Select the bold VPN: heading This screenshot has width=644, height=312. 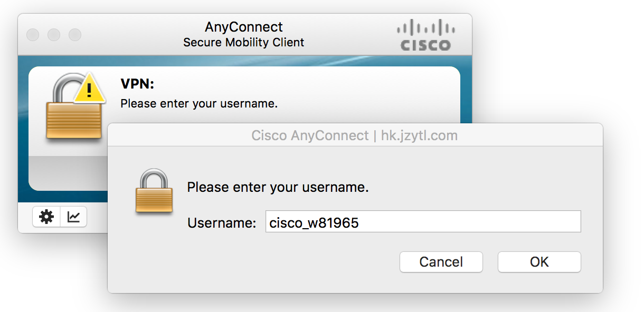coord(137,84)
